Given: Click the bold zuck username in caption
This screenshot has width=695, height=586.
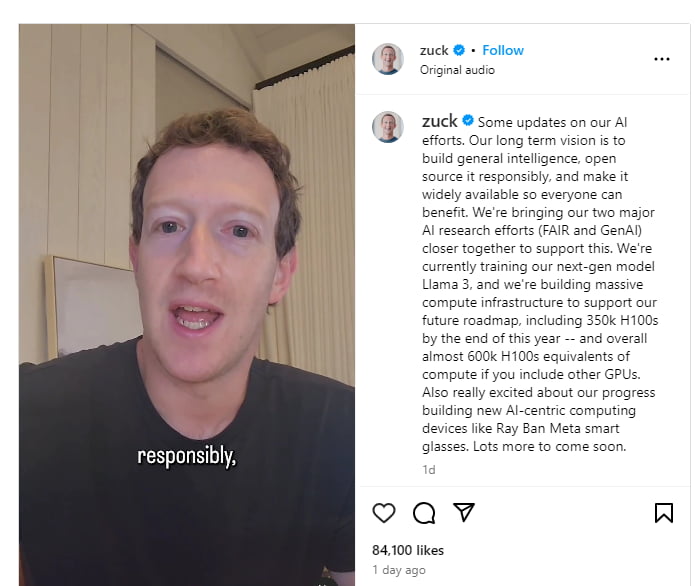Looking at the screenshot, I should [x=439, y=121].
